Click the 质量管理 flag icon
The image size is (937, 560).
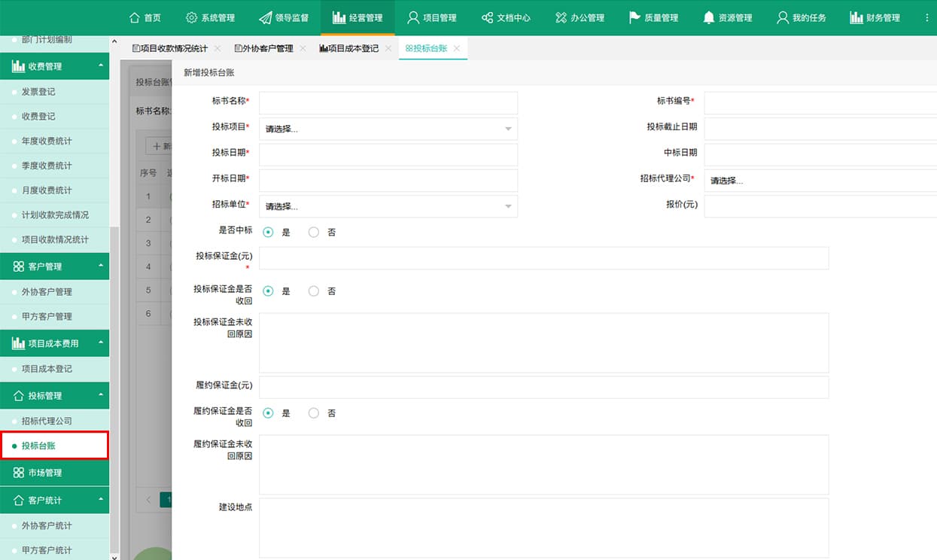pyautogui.click(x=634, y=17)
